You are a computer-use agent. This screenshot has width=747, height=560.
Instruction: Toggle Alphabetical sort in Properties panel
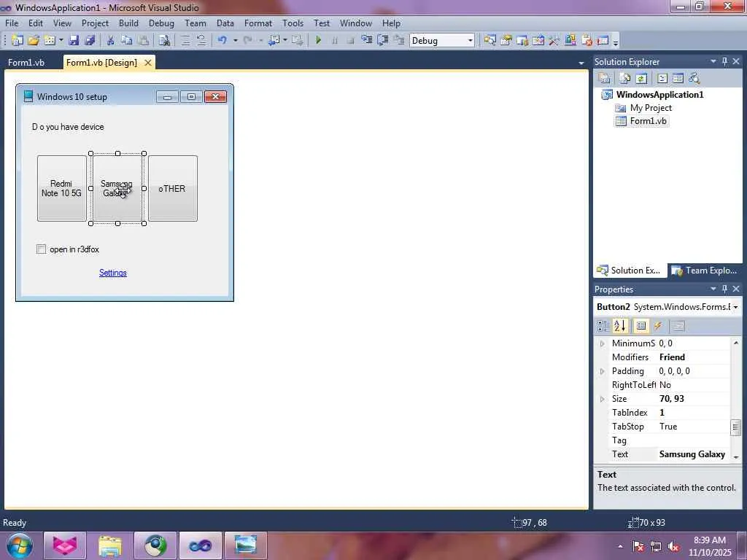point(620,326)
